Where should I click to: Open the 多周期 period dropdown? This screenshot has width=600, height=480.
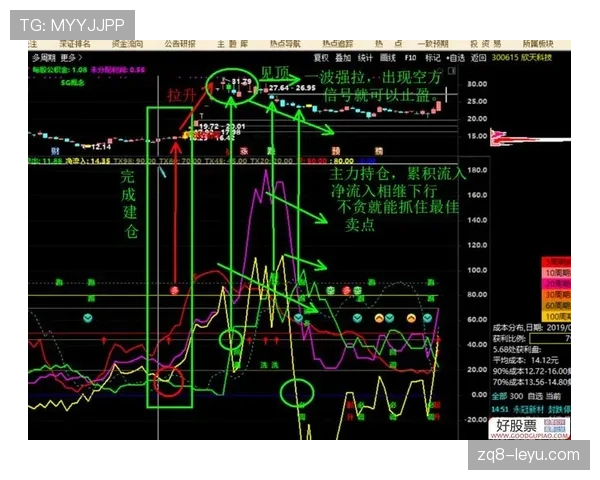(43, 58)
